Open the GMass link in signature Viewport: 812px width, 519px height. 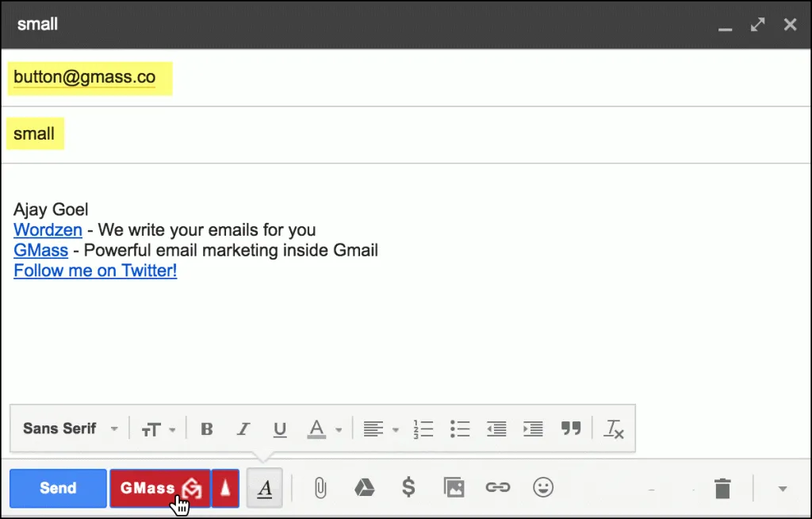(41, 250)
